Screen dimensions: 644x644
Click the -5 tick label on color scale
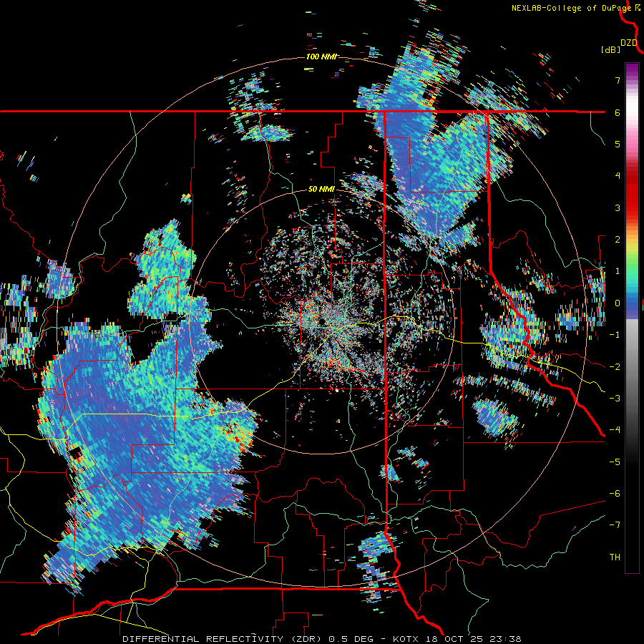coord(615,462)
